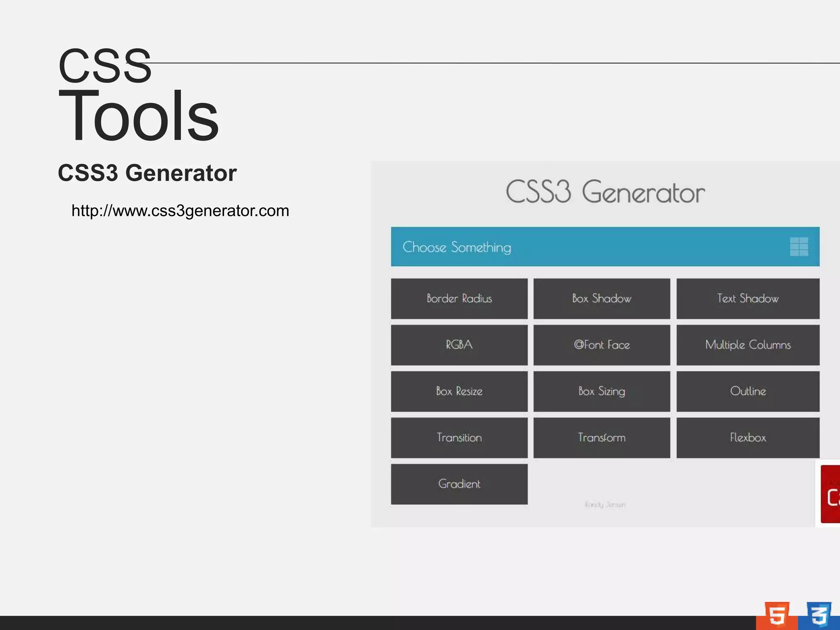Select the Box Sizing tile

(602, 391)
